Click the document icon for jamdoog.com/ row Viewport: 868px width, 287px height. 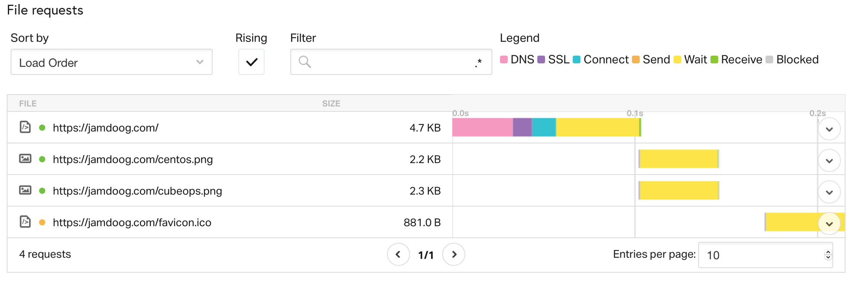25,127
